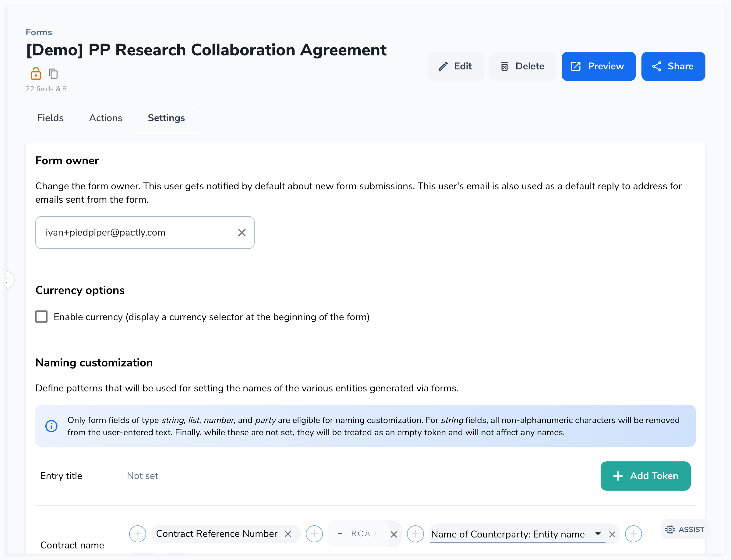
Task: Enable the currency selector checkbox
Action: (41, 317)
